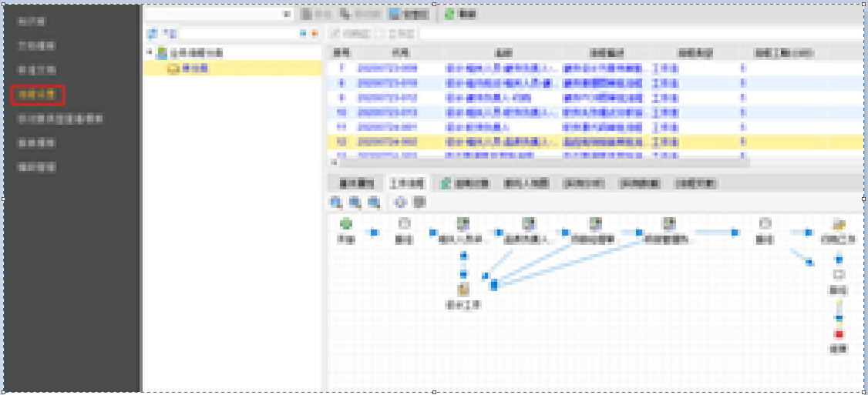Open the sidebar item outlined in red
Image resolution: width=868 pixels, height=395 pixels.
tap(39, 95)
